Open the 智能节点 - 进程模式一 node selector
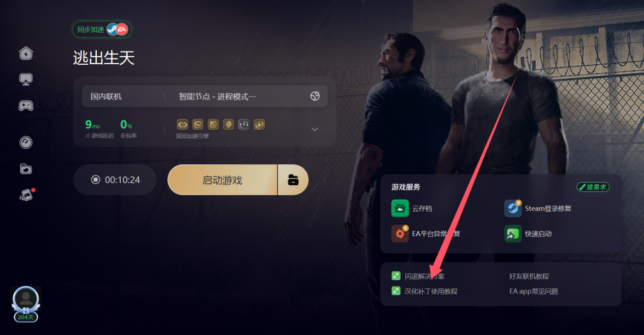Image resolution: width=644 pixels, height=335 pixels. click(217, 96)
